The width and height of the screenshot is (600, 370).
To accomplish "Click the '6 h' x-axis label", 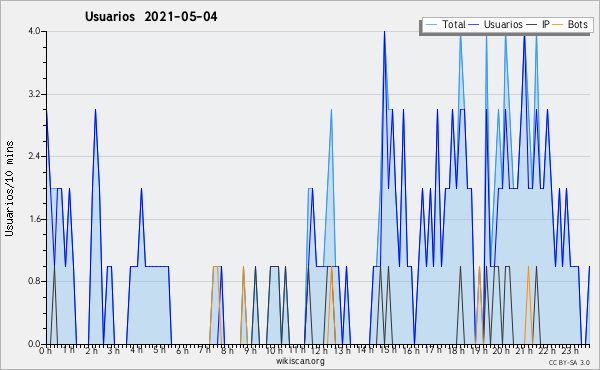I will (182, 350).
